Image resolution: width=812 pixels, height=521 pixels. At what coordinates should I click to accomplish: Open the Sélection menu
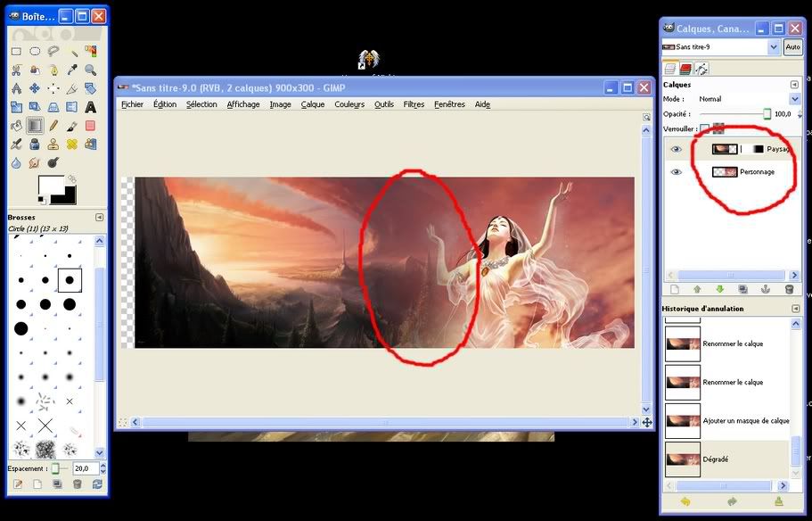[x=201, y=104]
